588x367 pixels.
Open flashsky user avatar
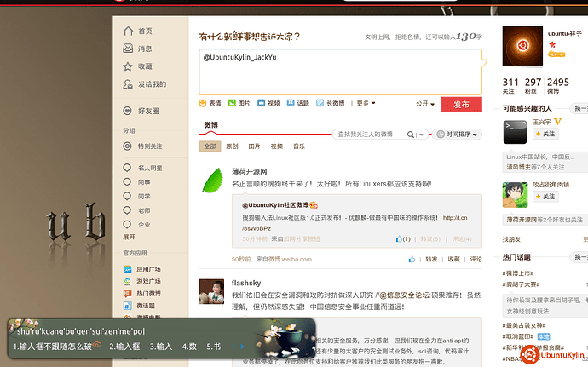[211, 291]
